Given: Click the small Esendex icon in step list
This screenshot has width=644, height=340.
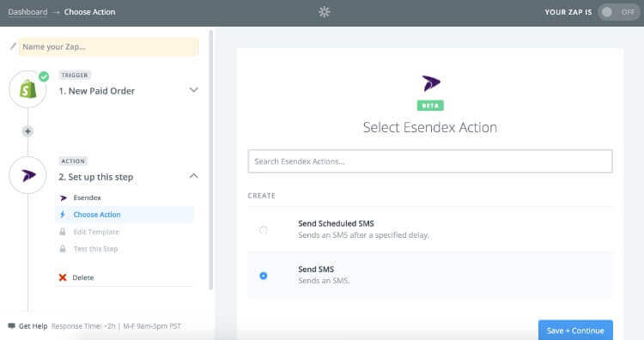Looking at the screenshot, I should pyautogui.click(x=63, y=198).
